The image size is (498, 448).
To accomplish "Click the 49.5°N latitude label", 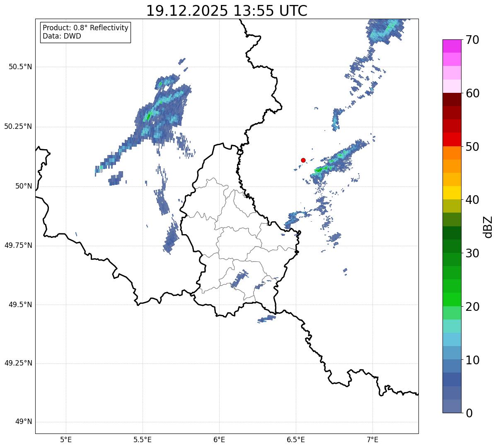I will [x=20, y=305].
